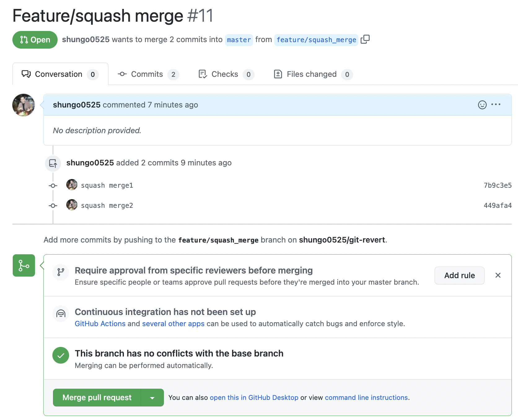Image resolution: width=518 pixels, height=420 pixels.
Task: Open the comment options kebab menu
Action: tap(496, 105)
